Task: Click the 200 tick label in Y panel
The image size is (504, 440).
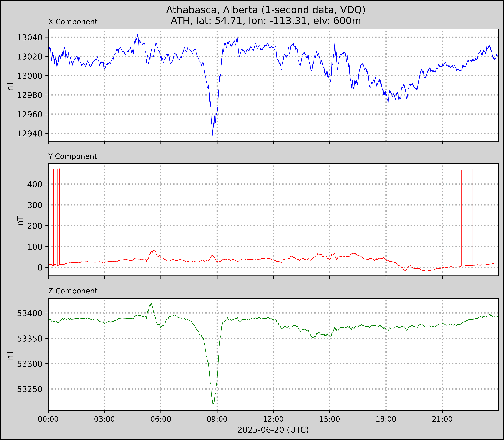Action: pos(35,226)
